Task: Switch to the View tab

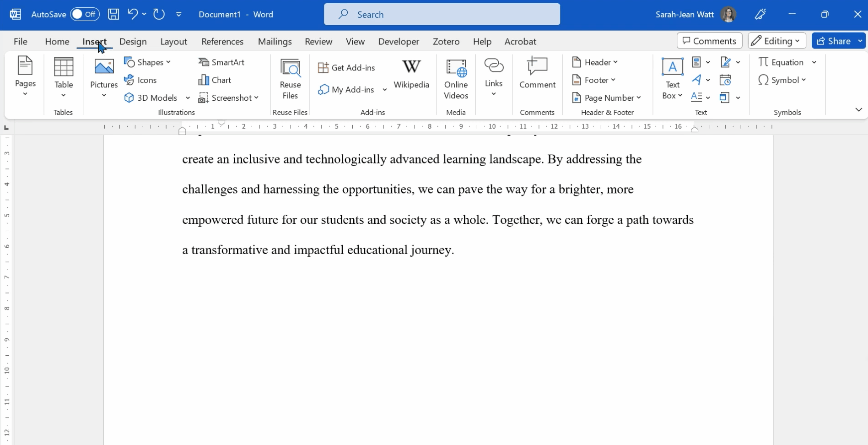Action: click(x=355, y=41)
